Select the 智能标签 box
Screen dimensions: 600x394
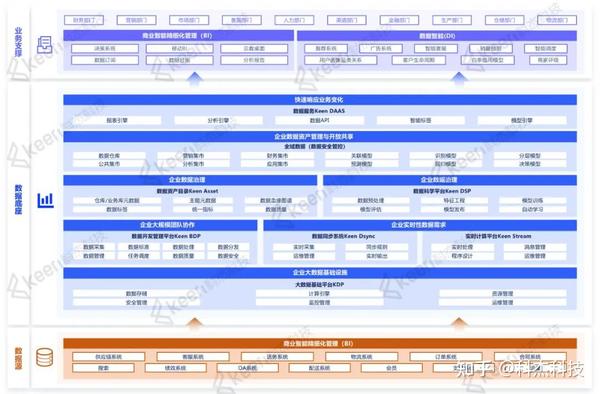tap(421, 120)
